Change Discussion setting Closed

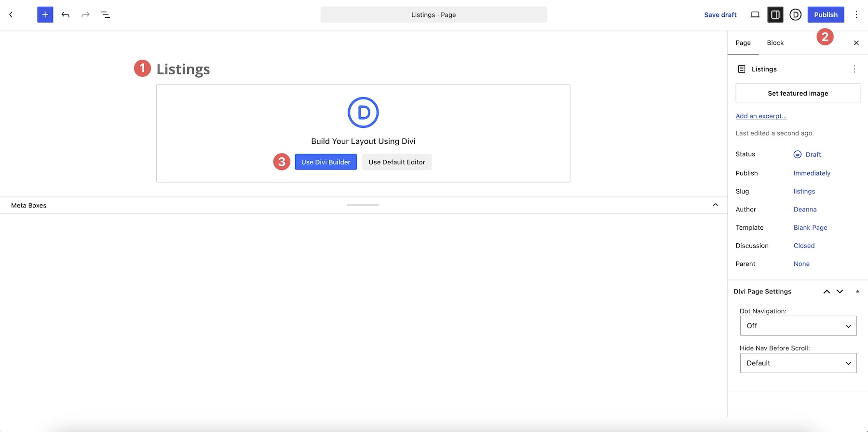pos(804,246)
